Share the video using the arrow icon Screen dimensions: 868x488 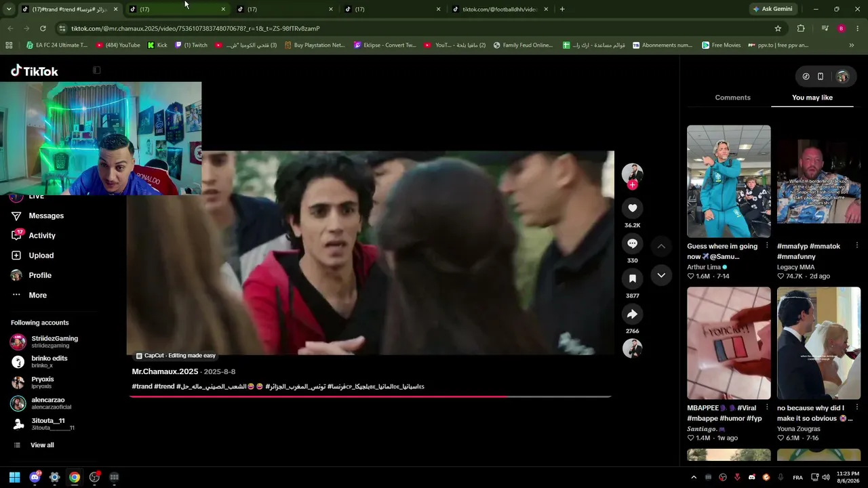tap(632, 314)
